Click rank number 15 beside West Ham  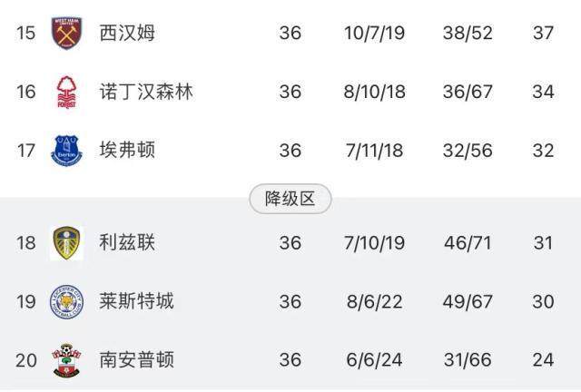point(25,34)
